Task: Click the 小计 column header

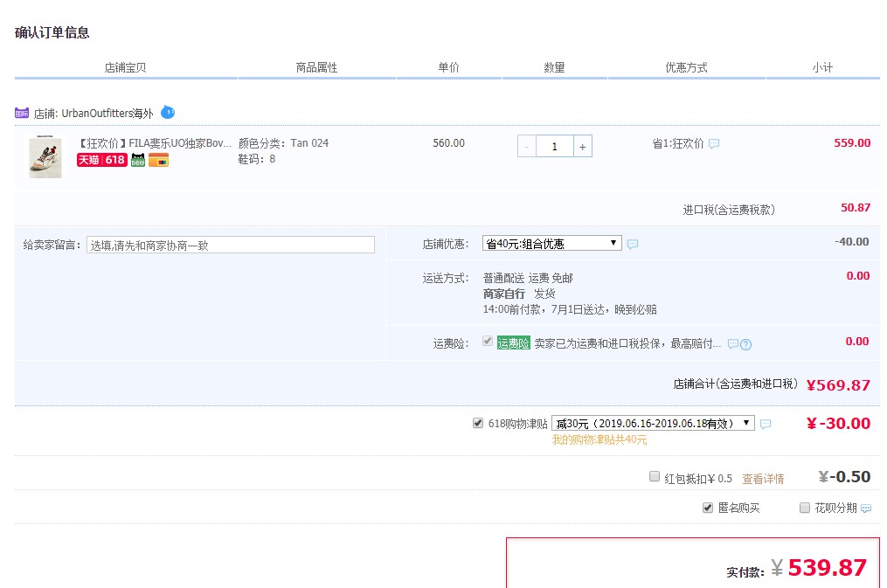Action: (x=822, y=67)
